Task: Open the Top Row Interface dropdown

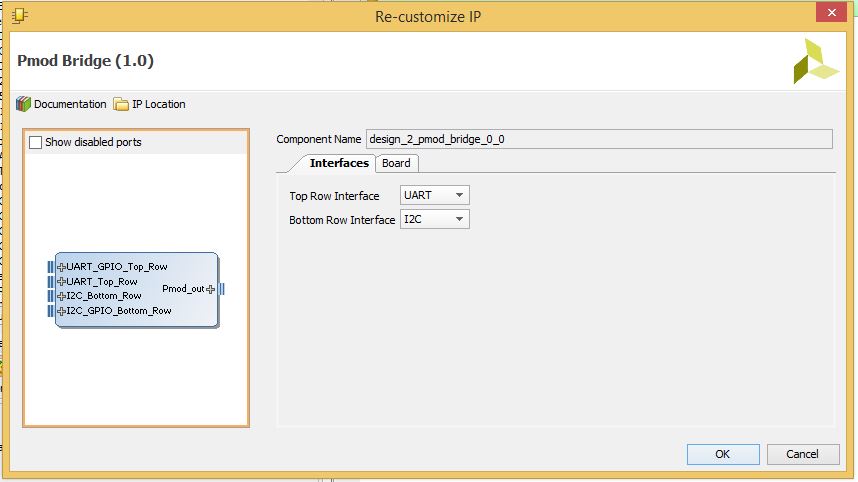Action: click(x=434, y=195)
